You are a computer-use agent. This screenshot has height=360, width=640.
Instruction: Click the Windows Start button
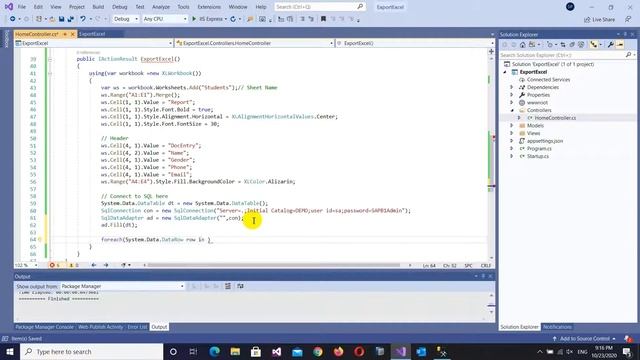10,351
